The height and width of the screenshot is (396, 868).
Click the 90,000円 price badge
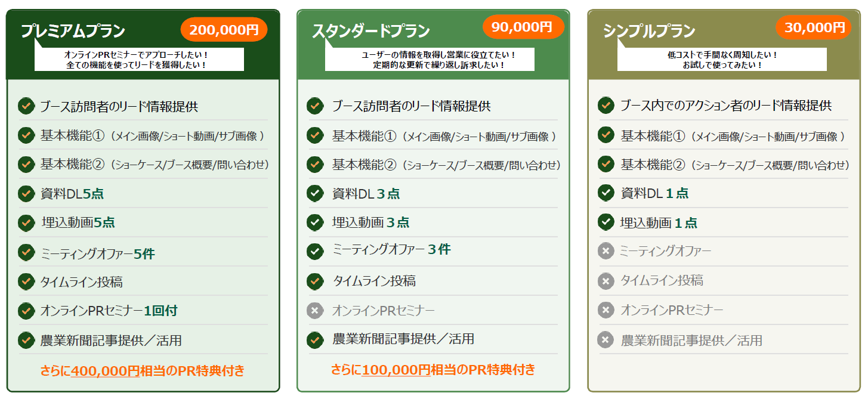[522, 27]
